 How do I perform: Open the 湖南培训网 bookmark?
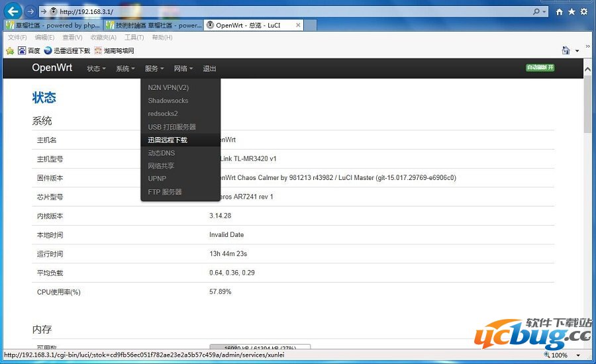[115, 50]
